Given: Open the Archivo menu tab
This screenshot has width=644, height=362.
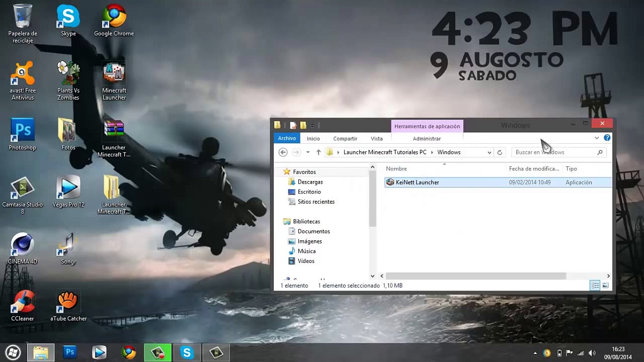Looking at the screenshot, I should click(x=287, y=138).
